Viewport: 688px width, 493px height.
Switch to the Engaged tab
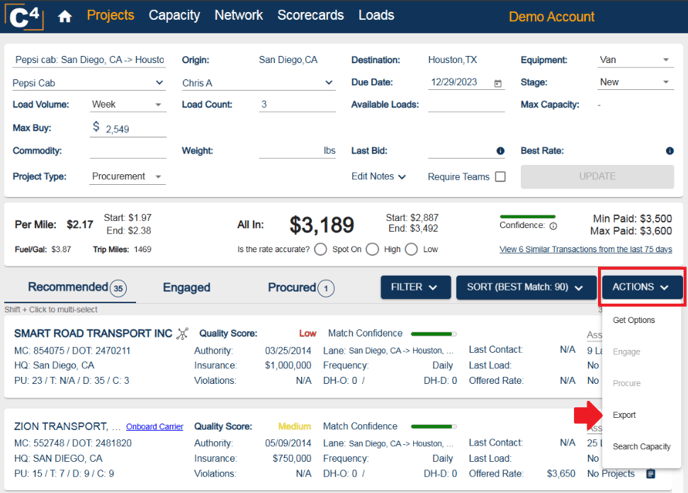(186, 287)
